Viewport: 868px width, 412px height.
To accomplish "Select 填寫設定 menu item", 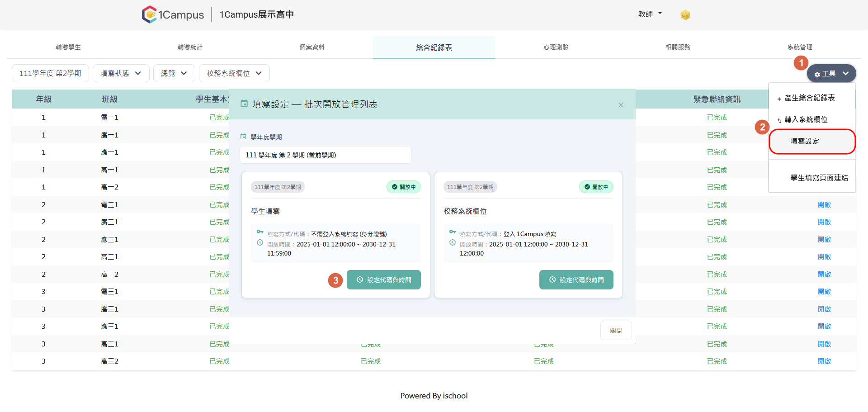I will coord(812,142).
